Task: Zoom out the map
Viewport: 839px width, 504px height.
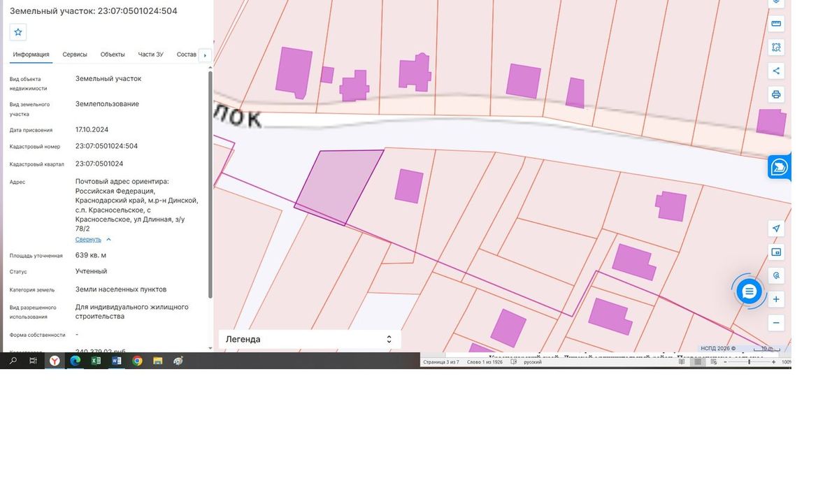Action: [776, 323]
